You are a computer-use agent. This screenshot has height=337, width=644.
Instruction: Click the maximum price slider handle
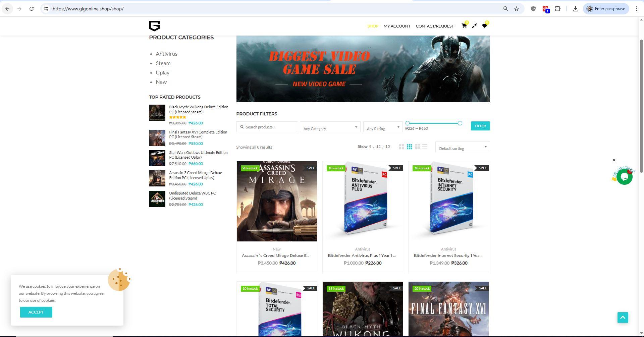[x=460, y=123]
